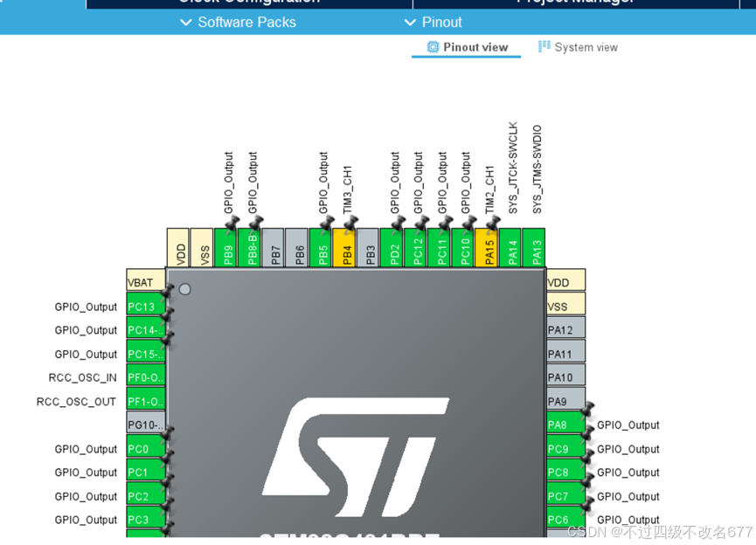
Task: Select the PC14 pin
Action: [146, 328]
